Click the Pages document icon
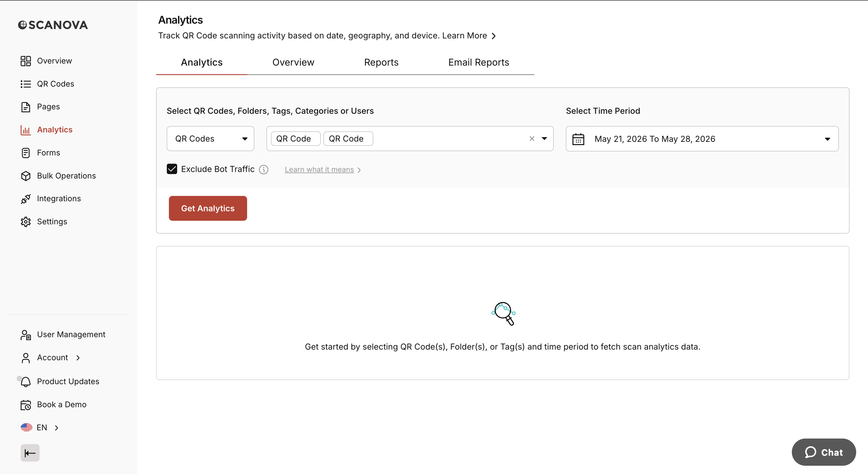Image resolution: width=868 pixels, height=474 pixels. point(26,107)
